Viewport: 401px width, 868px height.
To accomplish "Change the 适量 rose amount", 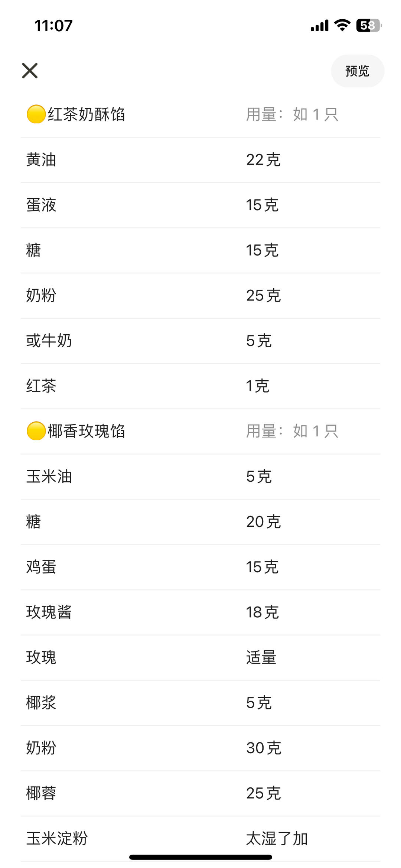I will [261, 657].
